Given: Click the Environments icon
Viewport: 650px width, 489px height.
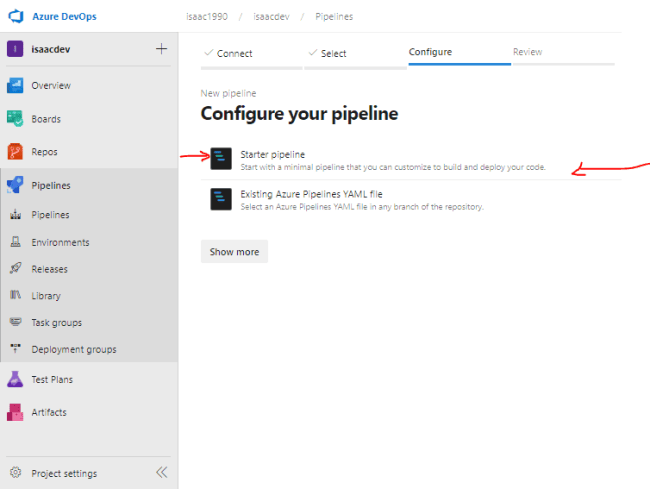Looking at the screenshot, I should pyautogui.click(x=15, y=242).
